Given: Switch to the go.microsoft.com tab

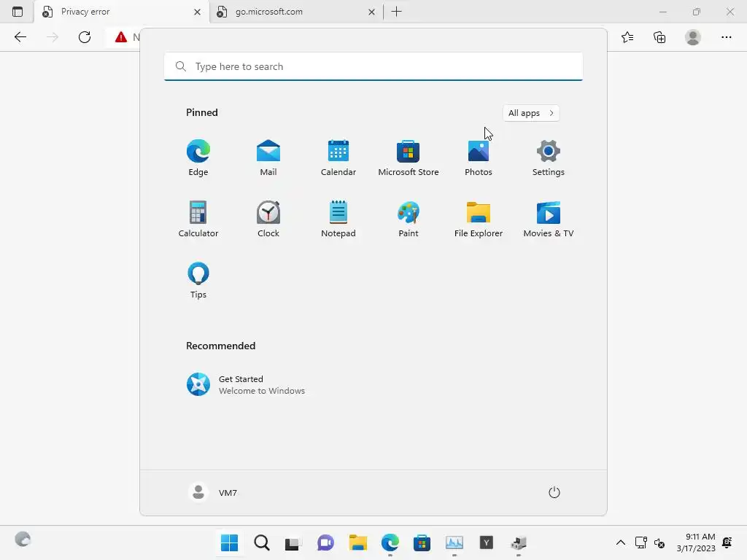Looking at the screenshot, I should point(295,12).
